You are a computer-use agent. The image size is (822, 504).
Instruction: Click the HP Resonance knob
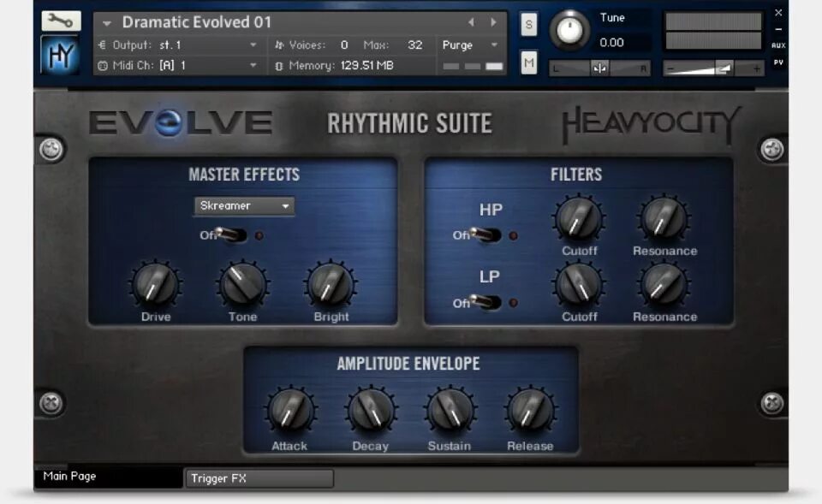coord(664,220)
